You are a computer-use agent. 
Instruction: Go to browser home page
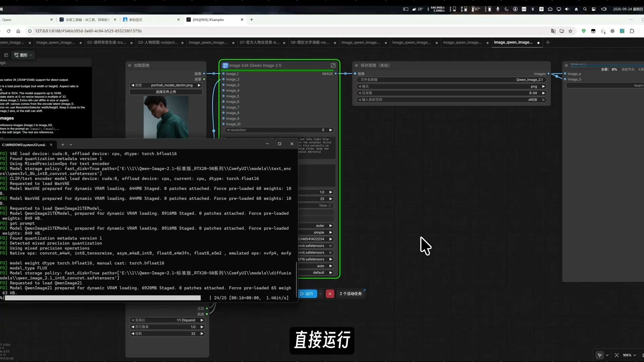point(18,31)
